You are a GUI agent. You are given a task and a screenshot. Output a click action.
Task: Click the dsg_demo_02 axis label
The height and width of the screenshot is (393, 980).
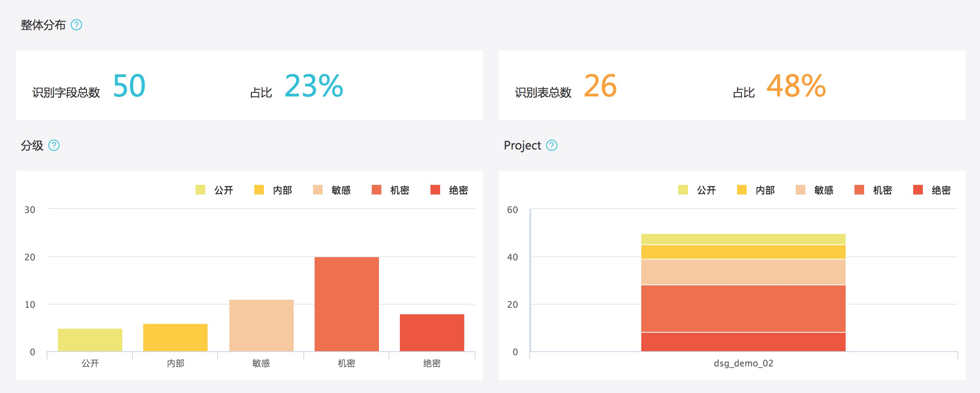[x=743, y=363]
